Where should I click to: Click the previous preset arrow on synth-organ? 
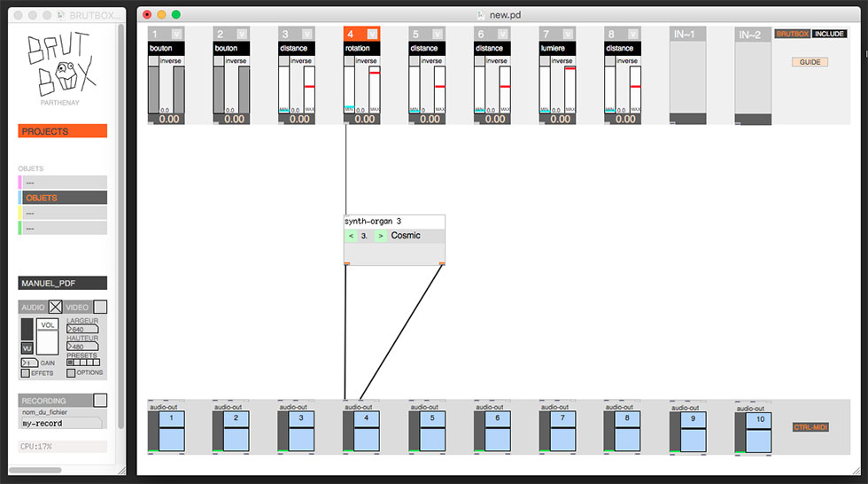(351, 236)
